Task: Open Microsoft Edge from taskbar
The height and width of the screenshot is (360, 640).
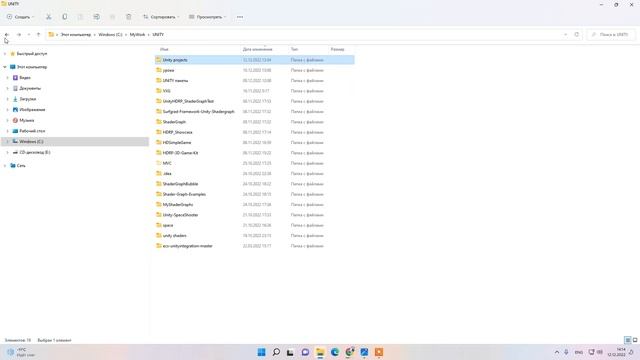Action: 335,352
